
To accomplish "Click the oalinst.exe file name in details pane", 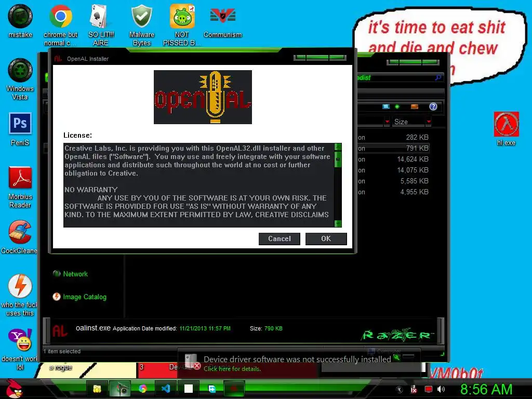I will (x=93, y=328).
